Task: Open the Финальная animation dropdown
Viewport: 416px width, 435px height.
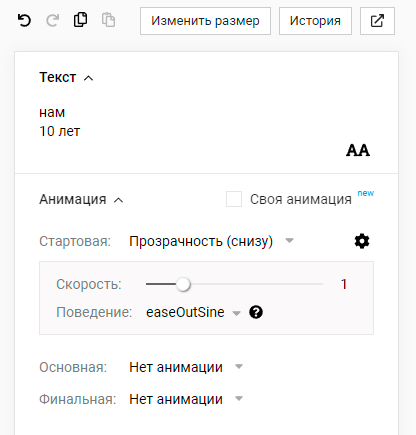Action: pos(186,399)
